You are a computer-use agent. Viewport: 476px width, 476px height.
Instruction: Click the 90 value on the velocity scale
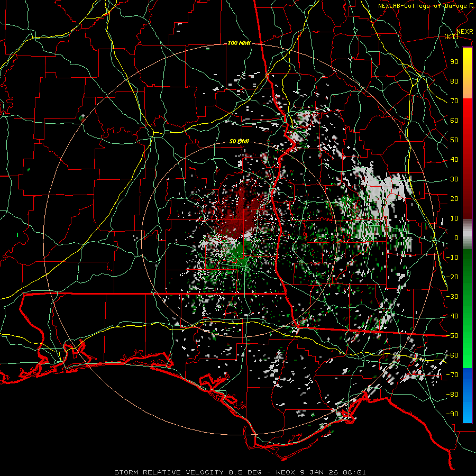pyautogui.click(x=454, y=62)
